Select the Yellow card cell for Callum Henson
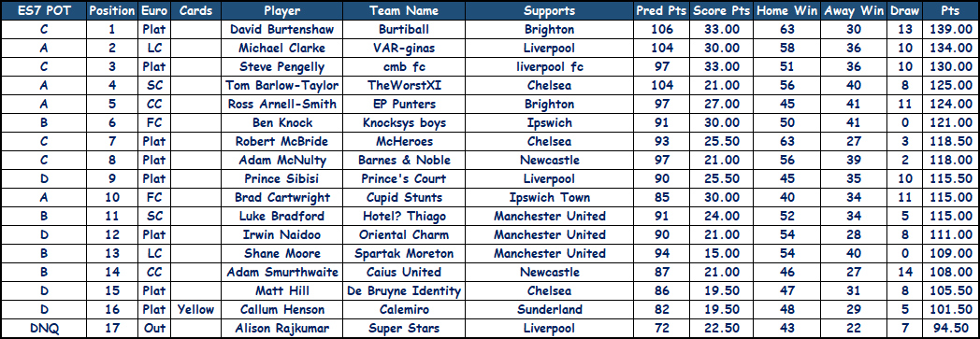 tap(195, 310)
